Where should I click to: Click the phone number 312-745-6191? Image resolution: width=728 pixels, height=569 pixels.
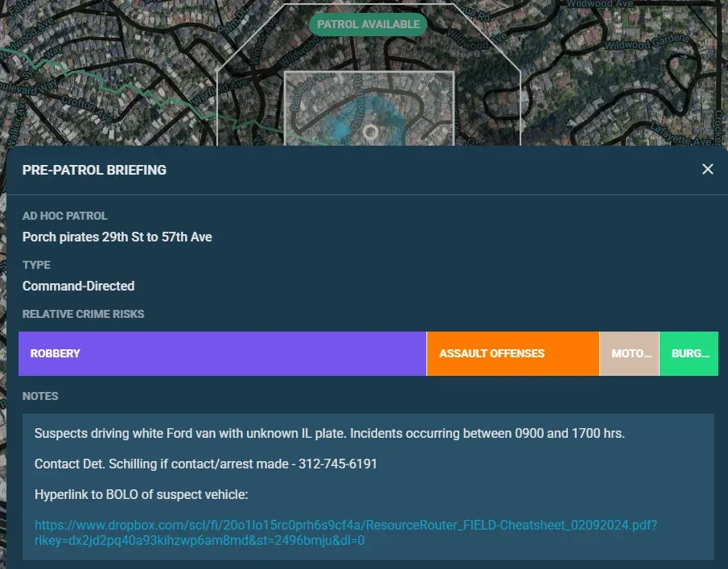tap(338, 464)
